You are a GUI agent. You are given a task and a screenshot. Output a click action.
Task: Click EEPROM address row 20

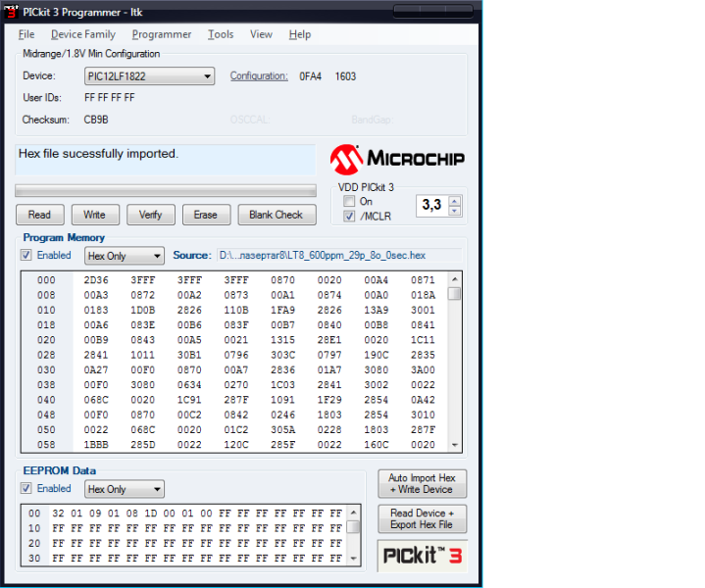(x=34, y=544)
